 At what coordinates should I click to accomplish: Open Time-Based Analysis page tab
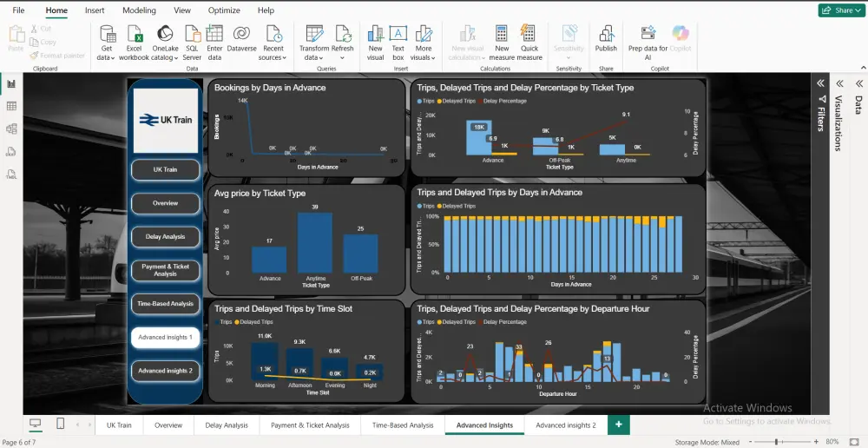pyautogui.click(x=403, y=425)
